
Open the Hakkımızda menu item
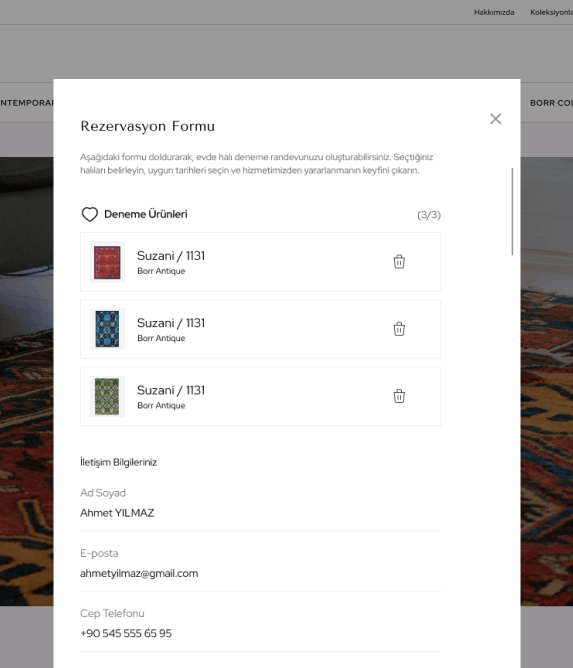pyautogui.click(x=494, y=12)
